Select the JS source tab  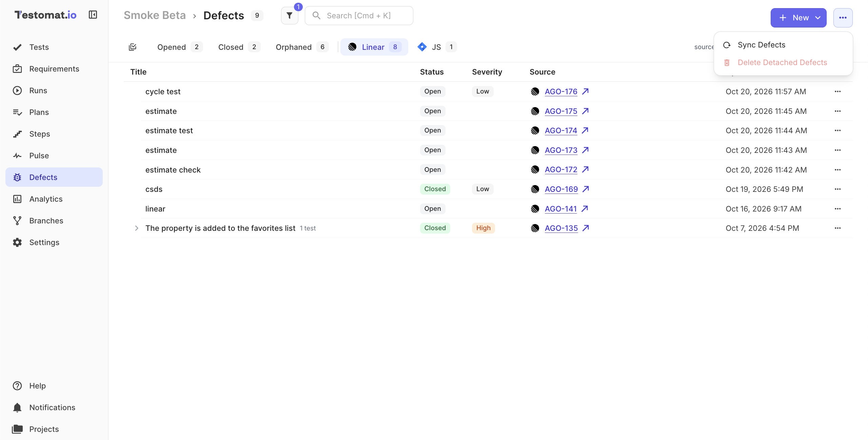click(437, 47)
